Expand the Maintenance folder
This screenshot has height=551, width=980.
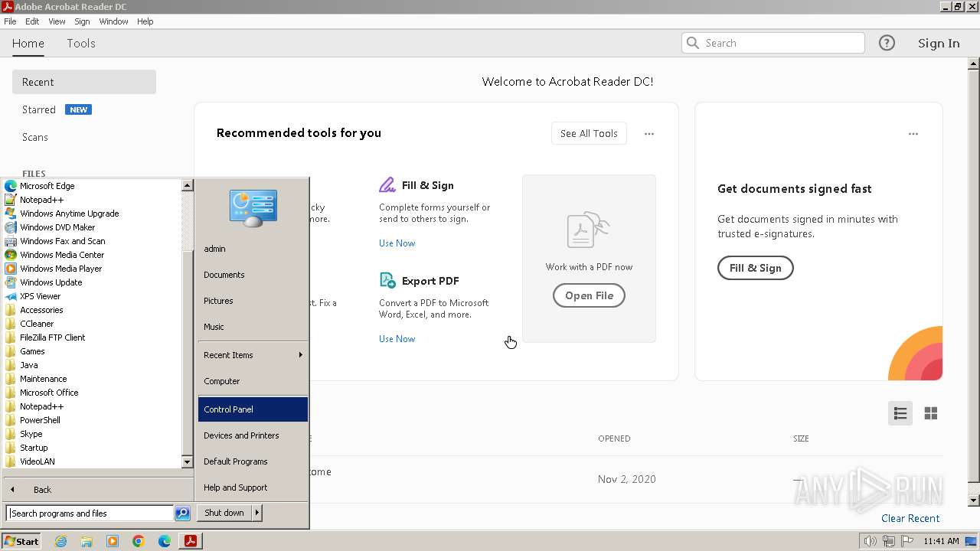click(43, 379)
